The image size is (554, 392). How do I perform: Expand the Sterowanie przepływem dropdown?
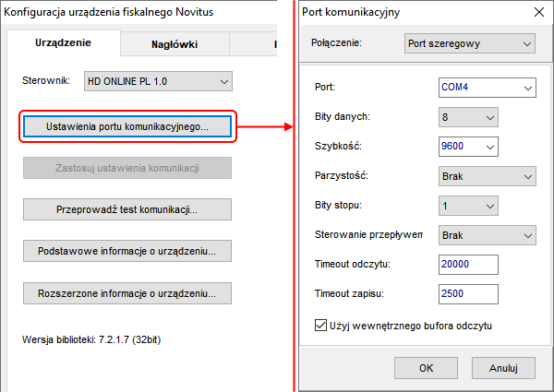coord(488,235)
